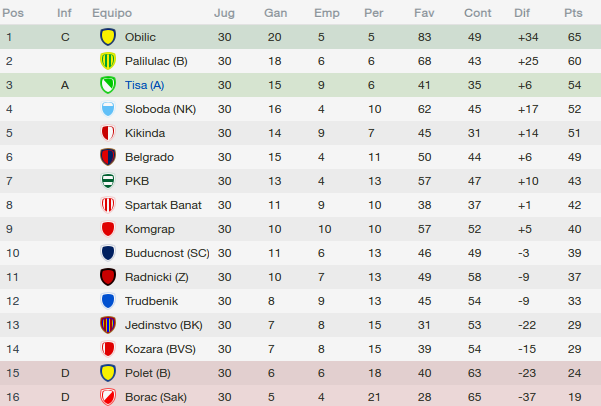This screenshot has width=601, height=406.
Task: Select the Radnicki (Z) team name
Action: [156, 277]
